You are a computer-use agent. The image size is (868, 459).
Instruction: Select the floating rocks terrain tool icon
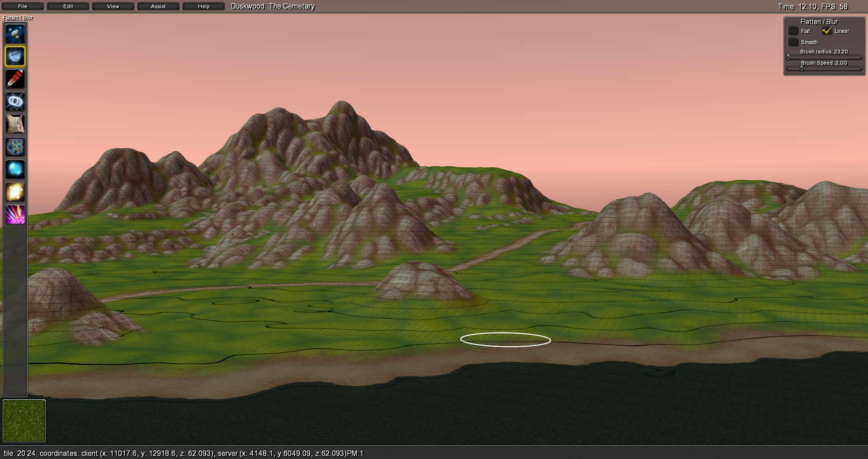[x=15, y=34]
